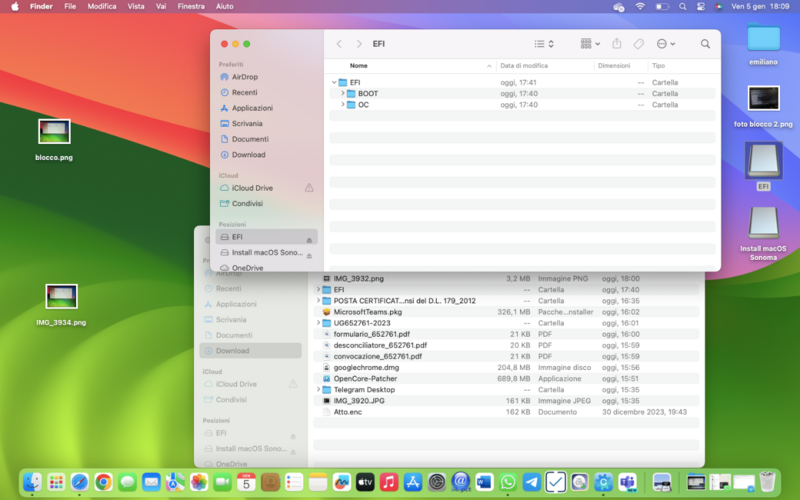The image size is (800, 500).
Task: Open the Finestra menu
Action: [x=191, y=7]
